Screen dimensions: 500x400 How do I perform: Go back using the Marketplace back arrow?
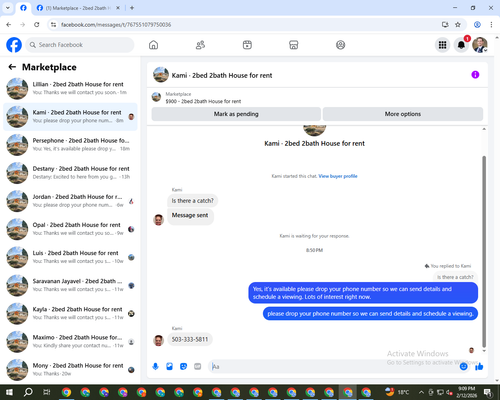click(x=12, y=67)
